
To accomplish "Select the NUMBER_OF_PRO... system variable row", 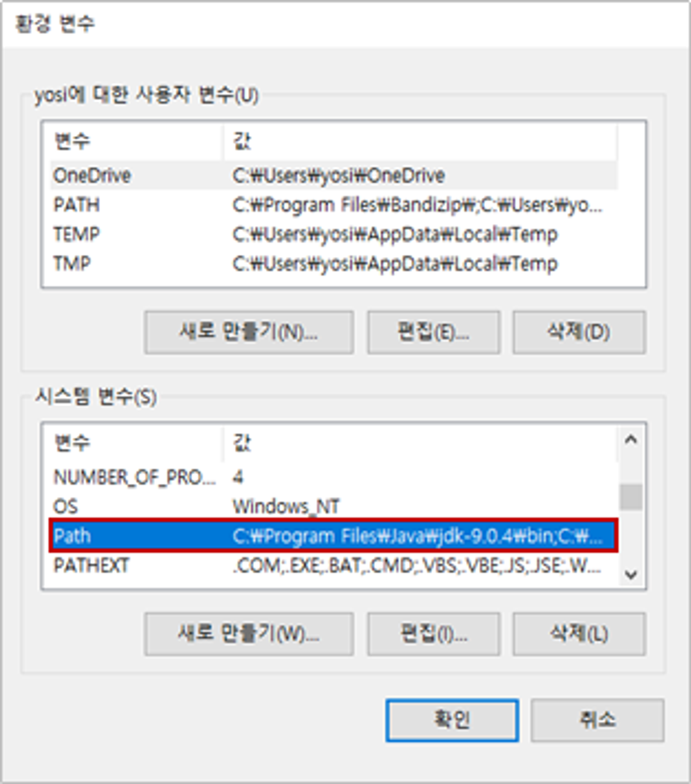I will [334, 477].
